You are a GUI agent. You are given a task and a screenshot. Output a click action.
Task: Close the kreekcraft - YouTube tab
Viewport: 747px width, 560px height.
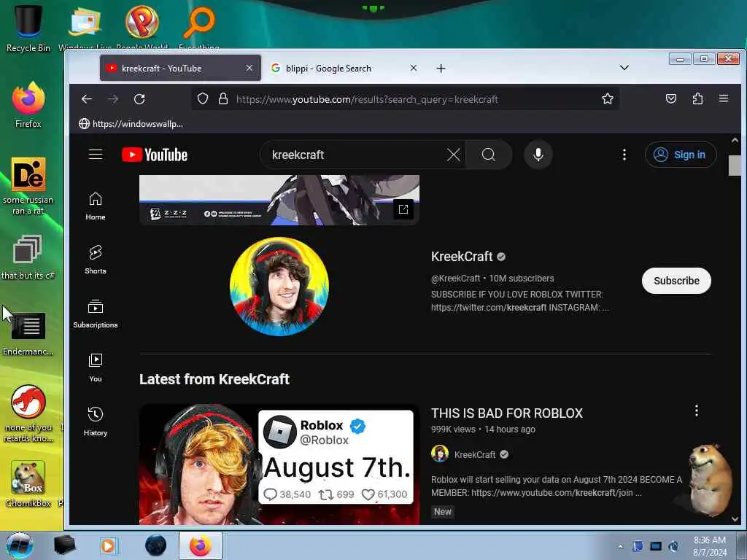(249, 68)
